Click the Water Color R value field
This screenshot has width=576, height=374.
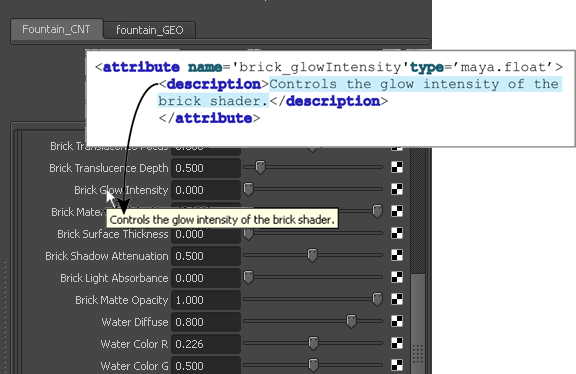click(206, 344)
